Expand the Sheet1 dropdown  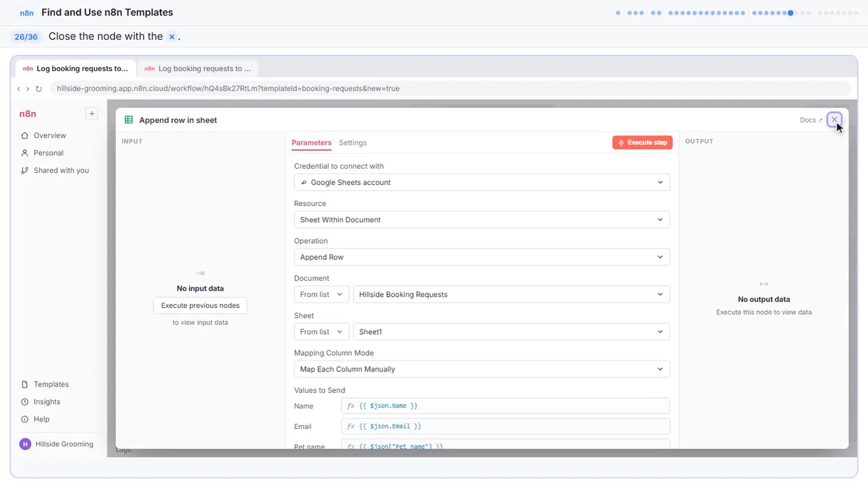511,331
